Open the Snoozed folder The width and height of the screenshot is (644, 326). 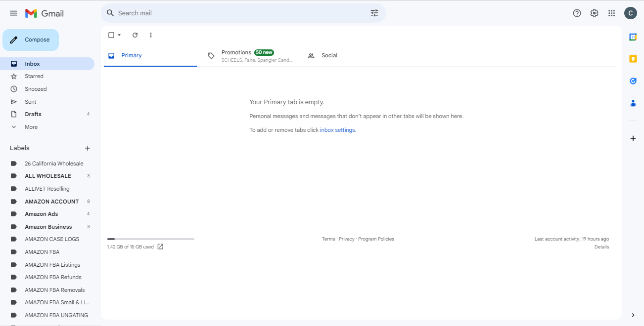pos(47,89)
